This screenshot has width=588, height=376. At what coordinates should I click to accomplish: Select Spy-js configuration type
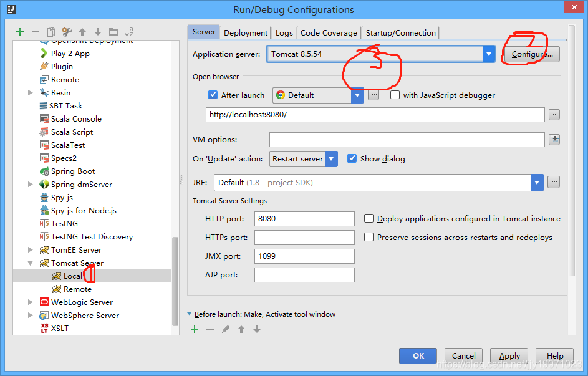pyautogui.click(x=62, y=198)
